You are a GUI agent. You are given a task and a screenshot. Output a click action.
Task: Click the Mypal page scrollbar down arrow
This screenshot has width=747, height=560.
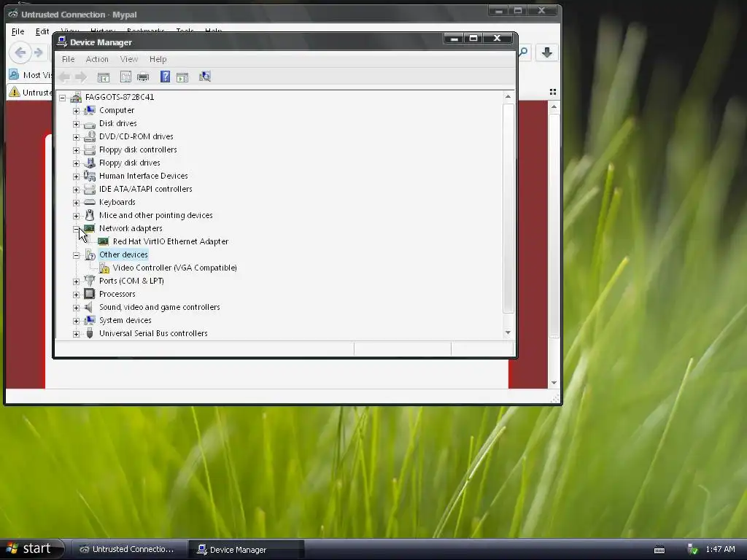click(x=554, y=382)
